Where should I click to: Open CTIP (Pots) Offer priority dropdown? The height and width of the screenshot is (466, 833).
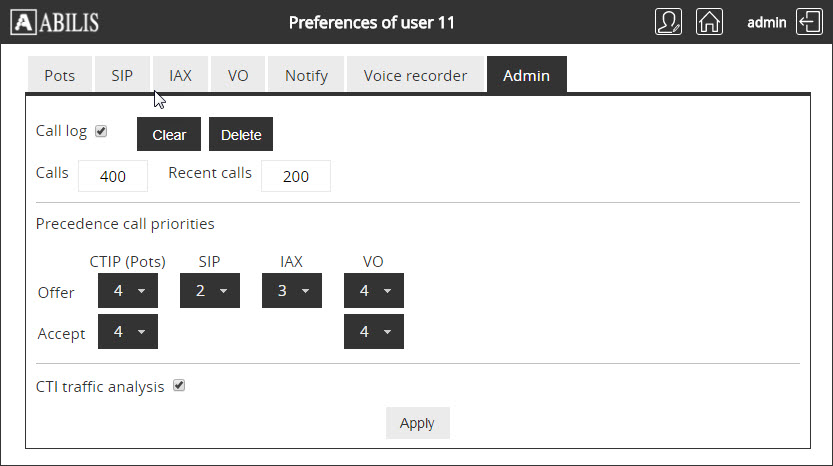click(128, 291)
